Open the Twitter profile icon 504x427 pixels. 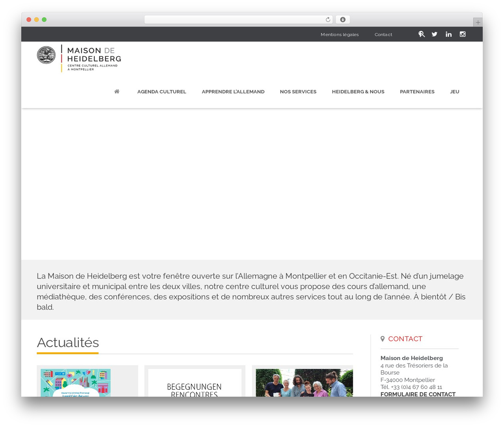point(434,34)
